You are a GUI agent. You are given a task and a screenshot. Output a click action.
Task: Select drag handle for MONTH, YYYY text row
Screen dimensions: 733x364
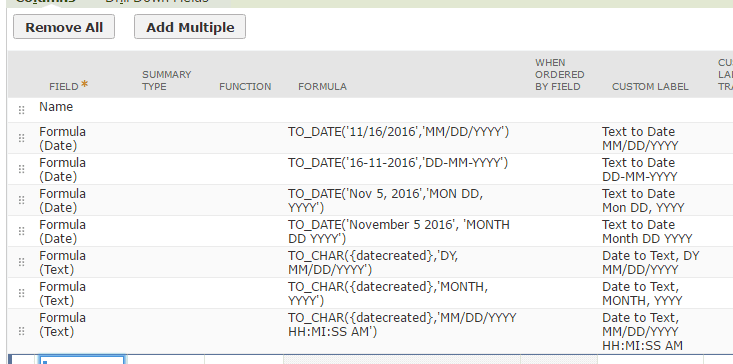22,293
